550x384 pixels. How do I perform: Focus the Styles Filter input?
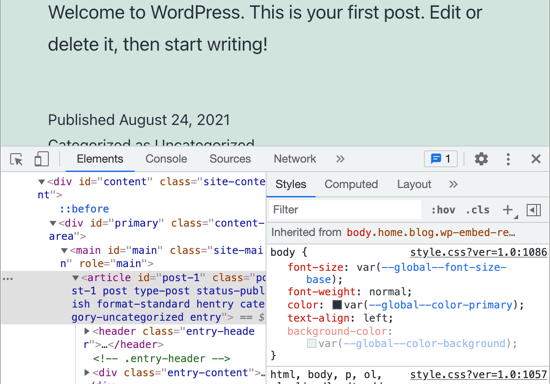click(344, 210)
